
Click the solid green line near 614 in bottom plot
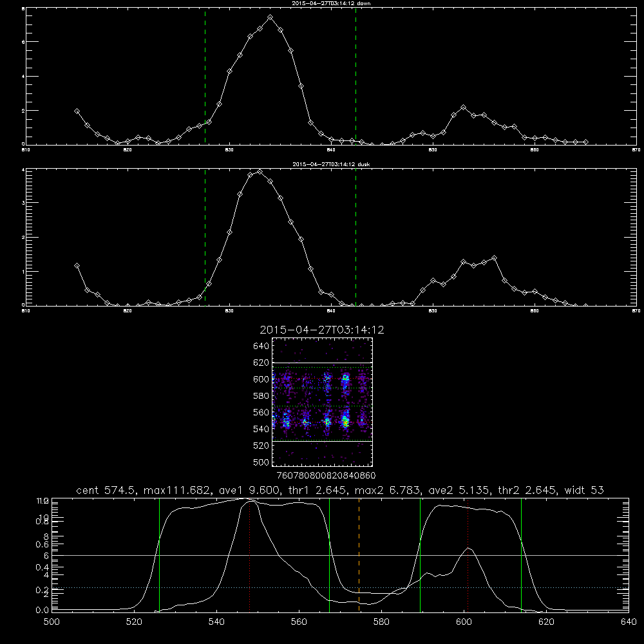click(521, 554)
